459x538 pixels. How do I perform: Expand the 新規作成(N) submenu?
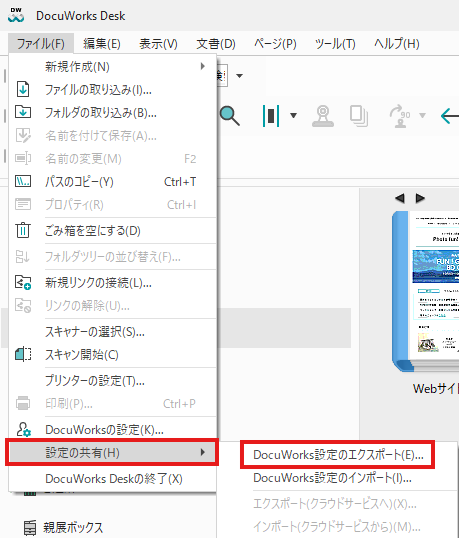[x=113, y=67]
